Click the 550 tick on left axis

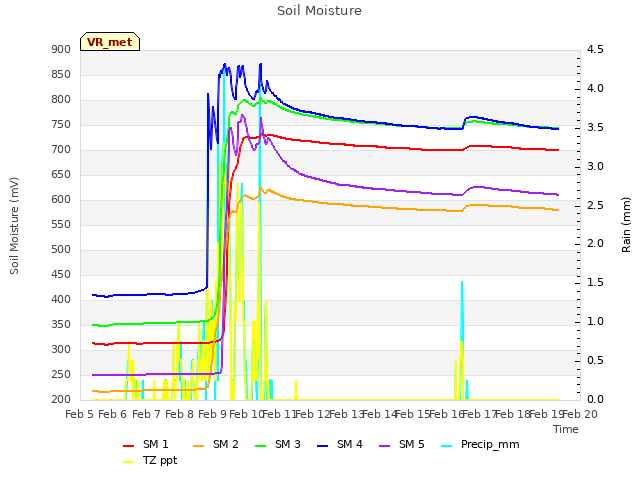[x=61, y=224]
